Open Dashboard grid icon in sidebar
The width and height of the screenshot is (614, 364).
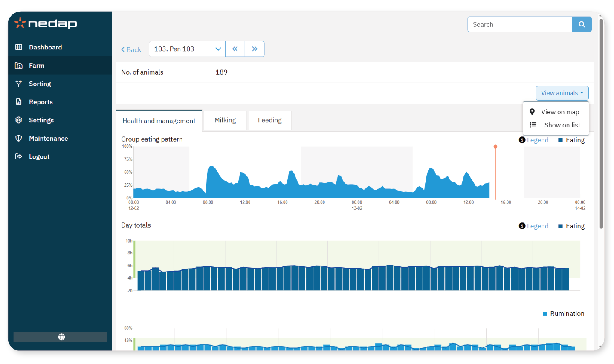[x=19, y=47]
